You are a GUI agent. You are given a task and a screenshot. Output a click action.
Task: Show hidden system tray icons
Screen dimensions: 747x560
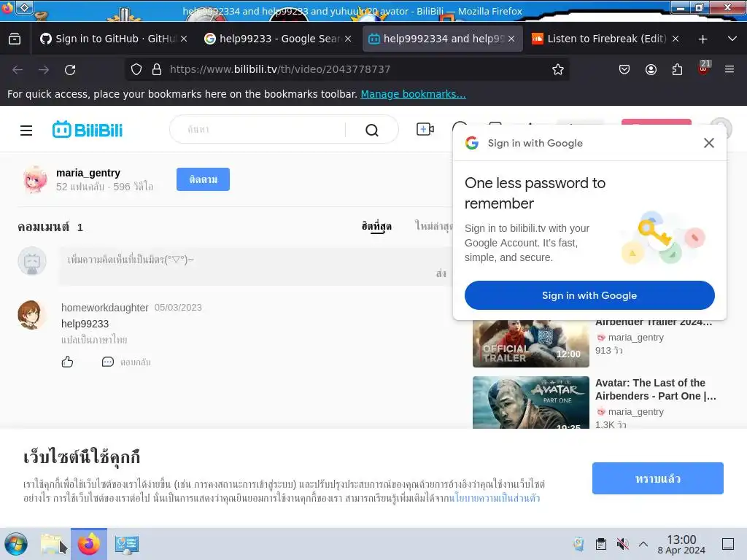pos(643,544)
